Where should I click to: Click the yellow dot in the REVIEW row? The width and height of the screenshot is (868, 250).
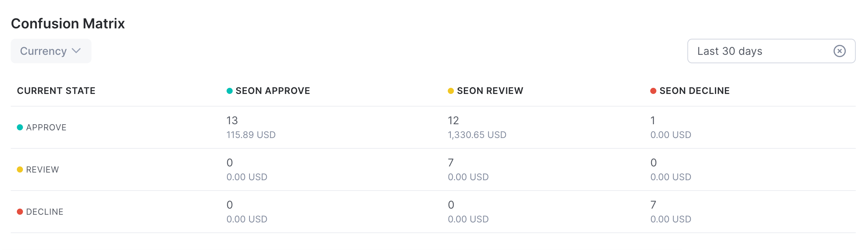click(20, 169)
